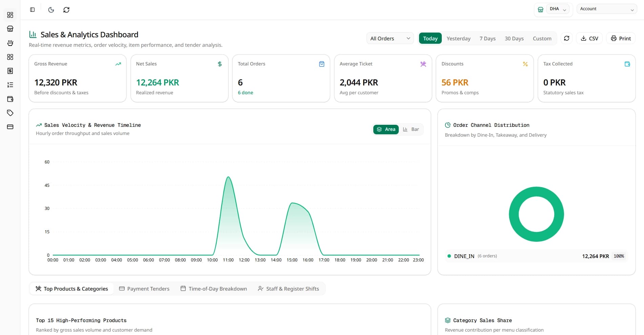Export data with CSV button
Image resolution: width=644 pixels, height=335 pixels.
(589, 38)
